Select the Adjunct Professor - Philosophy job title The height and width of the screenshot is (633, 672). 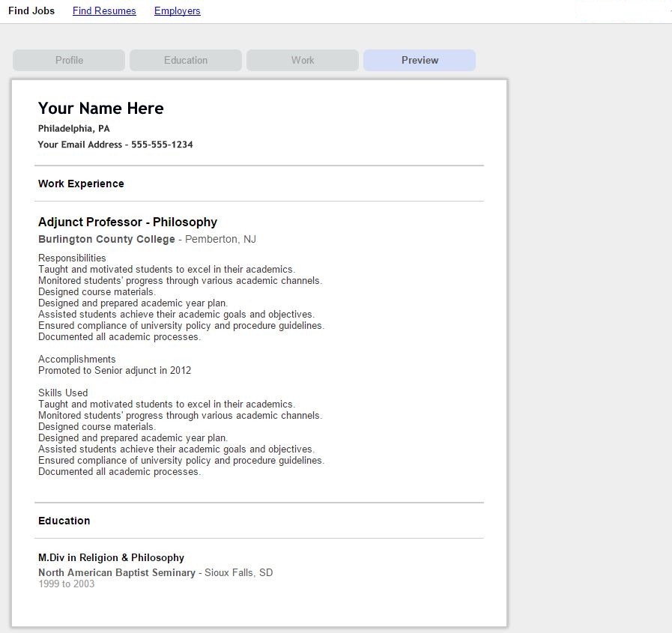pyautogui.click(x=127, y=222)
